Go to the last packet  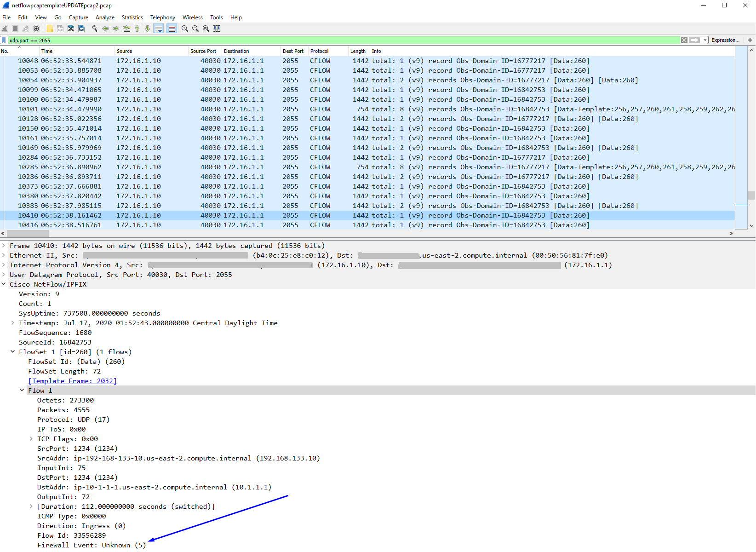click(x=147, y=29)
